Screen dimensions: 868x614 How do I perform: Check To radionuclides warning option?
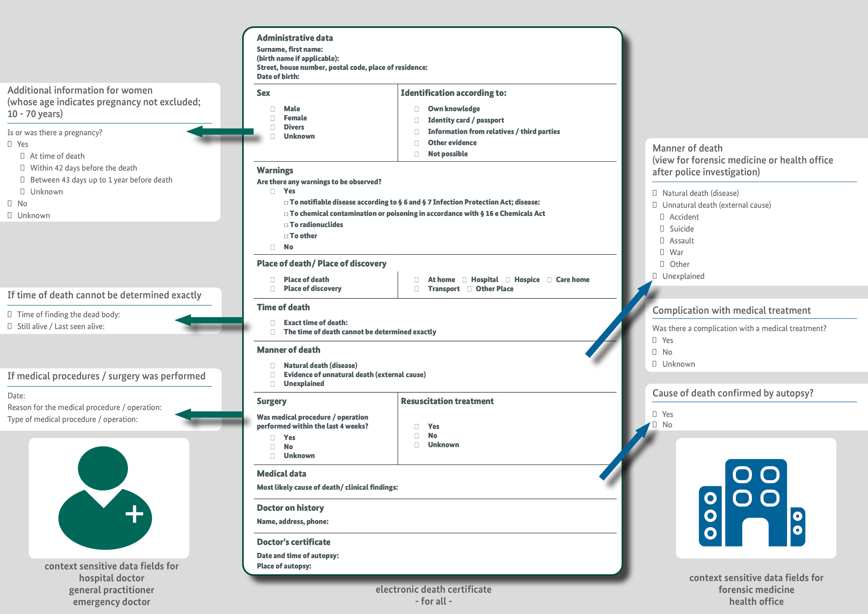(286, 225)
